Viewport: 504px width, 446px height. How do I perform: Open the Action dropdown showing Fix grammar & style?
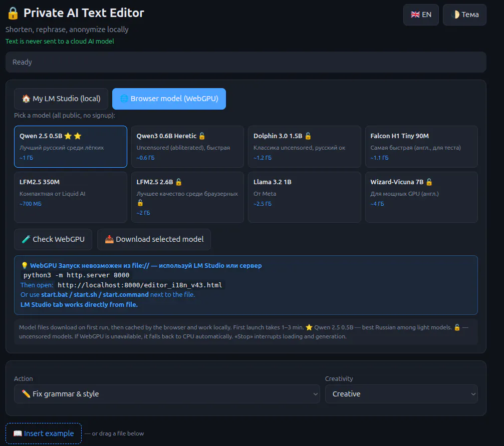tap(167, 394)
